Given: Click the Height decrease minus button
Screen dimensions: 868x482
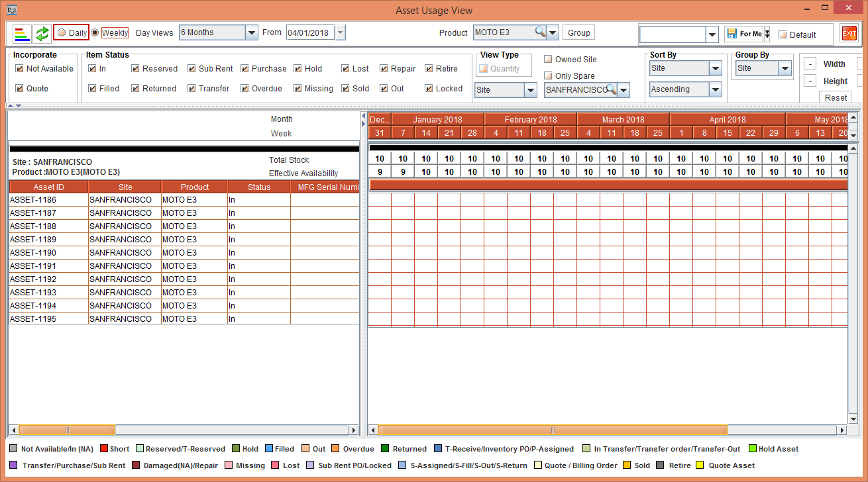Looking at the screenshot, I should (x=810, y=81).
